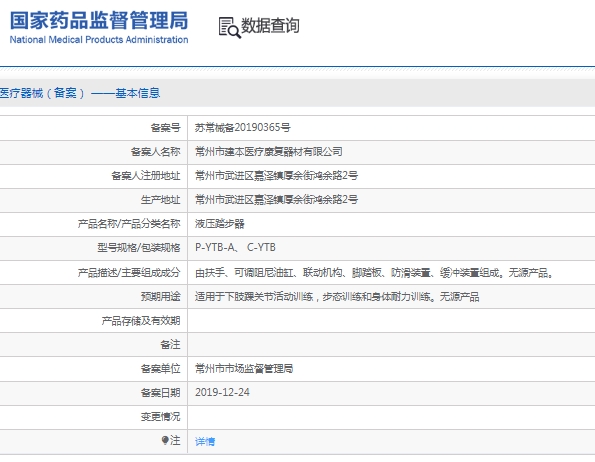Screen dimensions: 595x462
Task: Click the value 常州市市场监督管理局
Action: [244, 368]
